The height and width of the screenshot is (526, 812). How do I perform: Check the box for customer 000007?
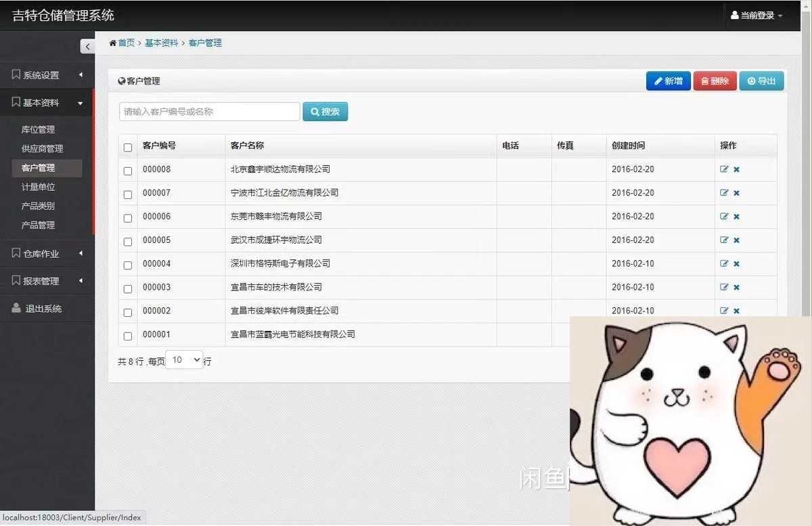(x=128, y=194)
